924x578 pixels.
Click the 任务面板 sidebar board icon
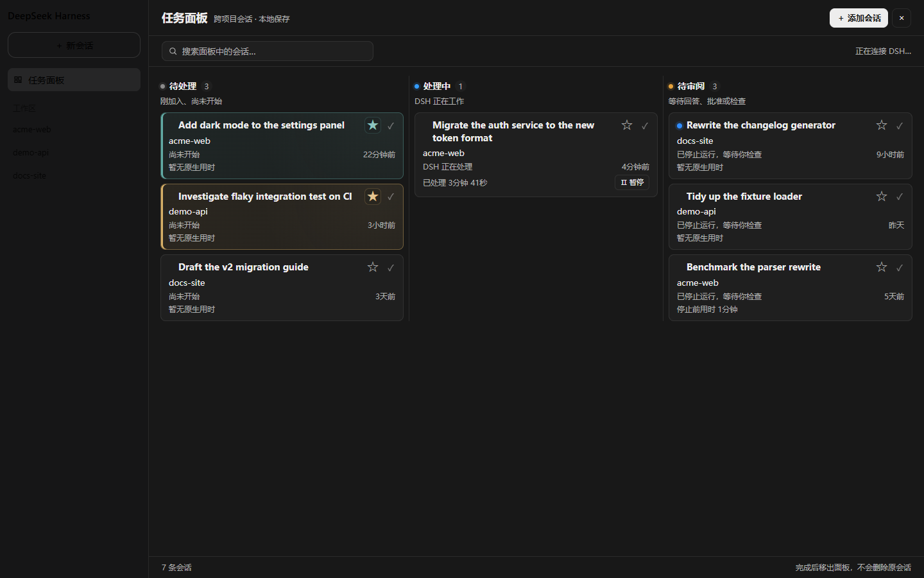point(18,80)
